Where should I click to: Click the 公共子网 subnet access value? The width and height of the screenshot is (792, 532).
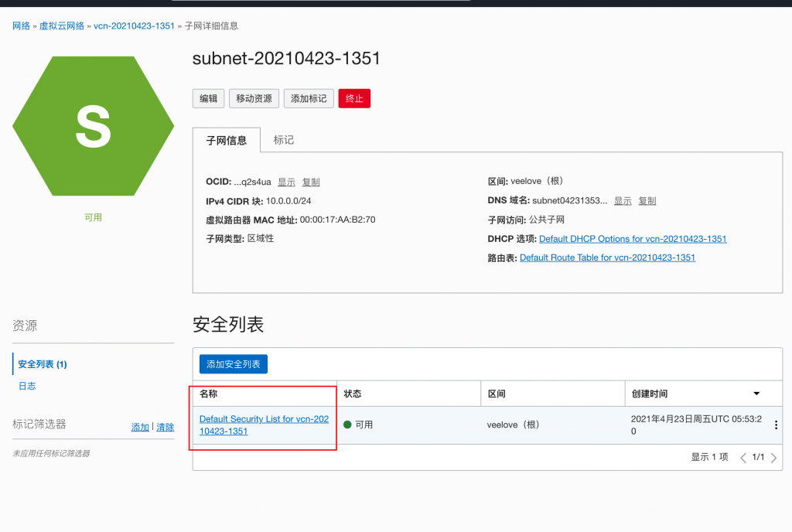pos(547,220)
